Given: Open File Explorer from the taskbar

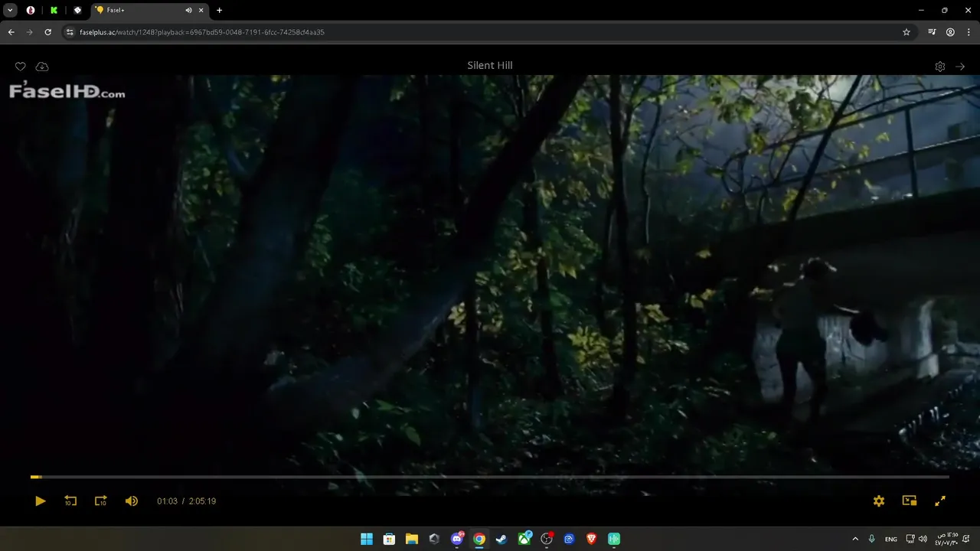Looking at the screenshot, I should coord(411,539).
